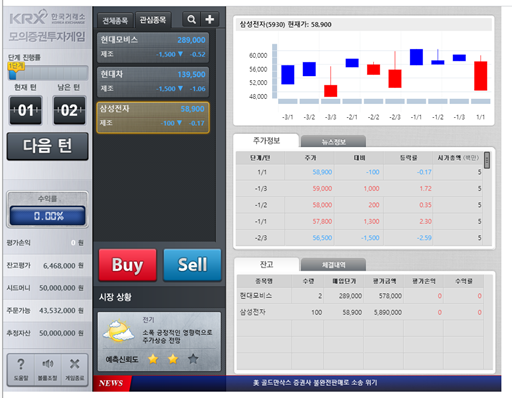Click the 시장 상황 heading
The width and height of the screenshot is (512, 402).
pos(115,297)
